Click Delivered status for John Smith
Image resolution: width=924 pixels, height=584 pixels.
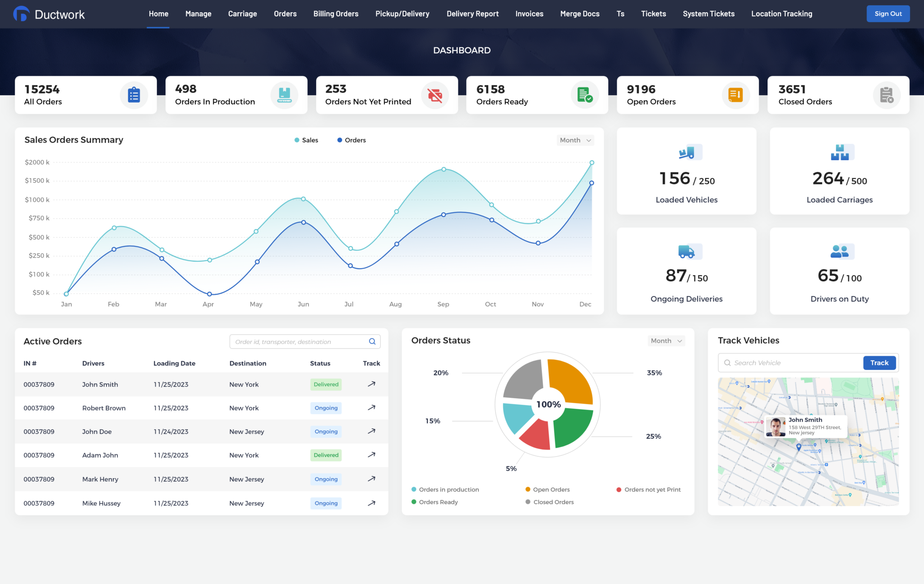[x=326, y=385]
